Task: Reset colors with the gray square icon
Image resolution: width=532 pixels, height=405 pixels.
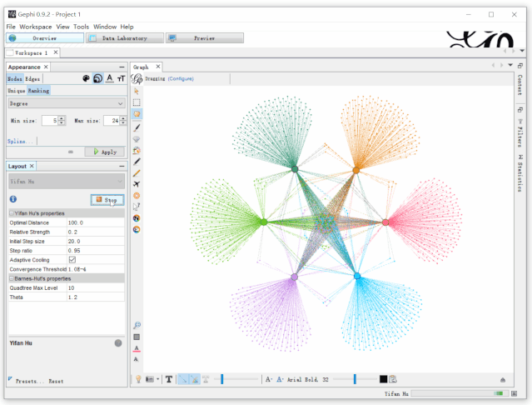Action: tap(137, 337)
